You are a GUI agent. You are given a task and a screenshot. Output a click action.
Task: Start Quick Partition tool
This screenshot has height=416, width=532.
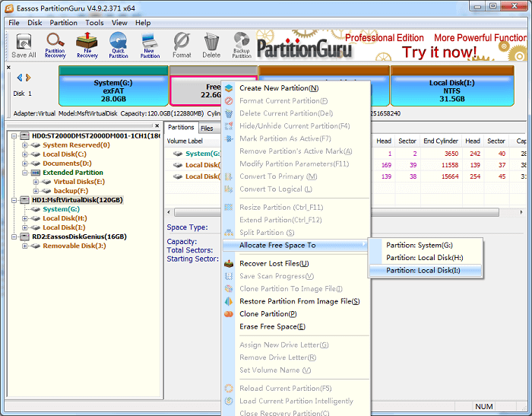[119, 46]
